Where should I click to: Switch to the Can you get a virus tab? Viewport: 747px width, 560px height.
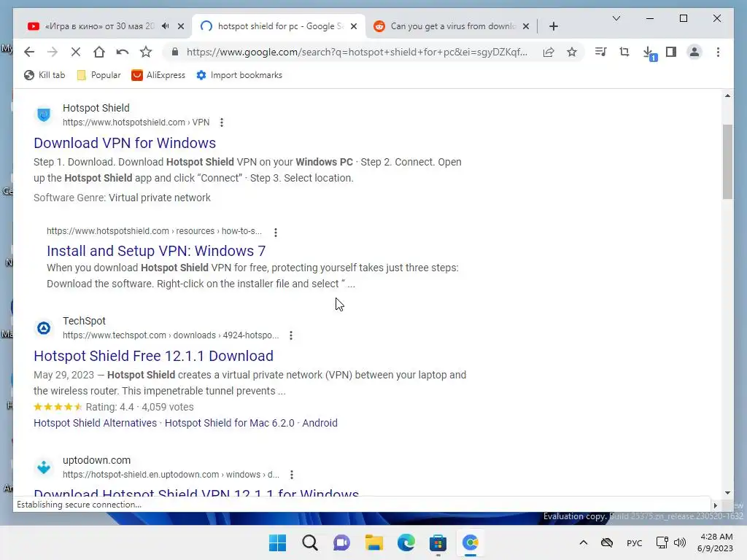[452, 26]
